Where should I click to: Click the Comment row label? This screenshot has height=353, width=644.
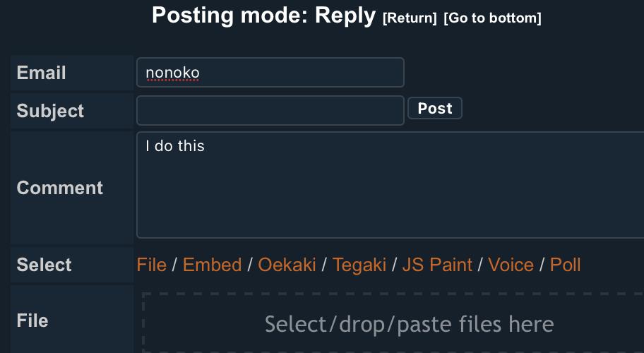(59, 188)
